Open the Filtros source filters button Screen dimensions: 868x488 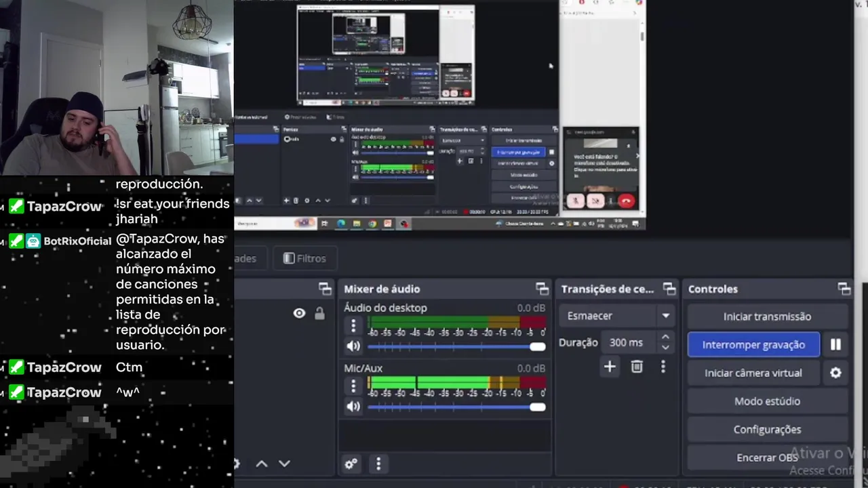304,258
